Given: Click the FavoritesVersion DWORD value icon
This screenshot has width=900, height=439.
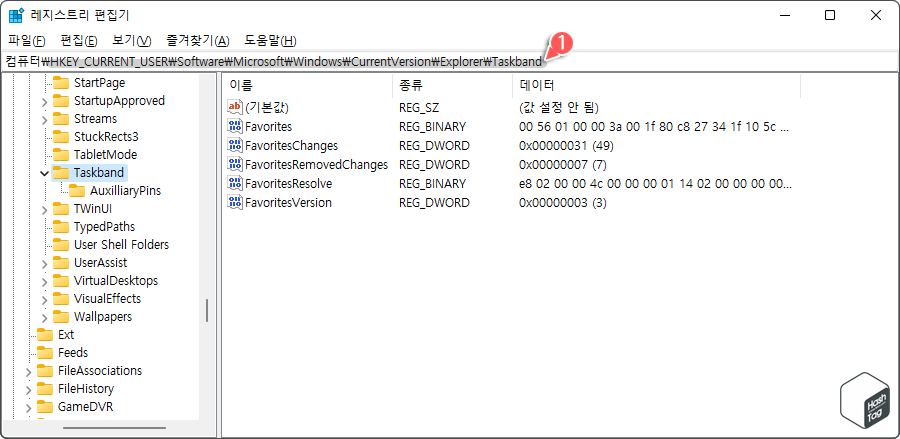Looking at the screenshot, I should coord(235,203).
